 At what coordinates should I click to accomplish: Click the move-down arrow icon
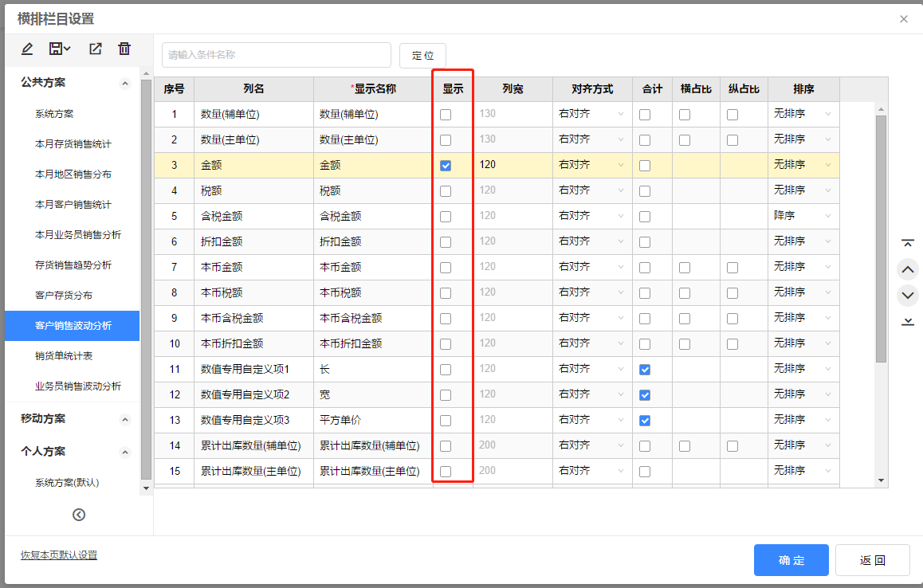pyautogui.click(x=908, y=295)
